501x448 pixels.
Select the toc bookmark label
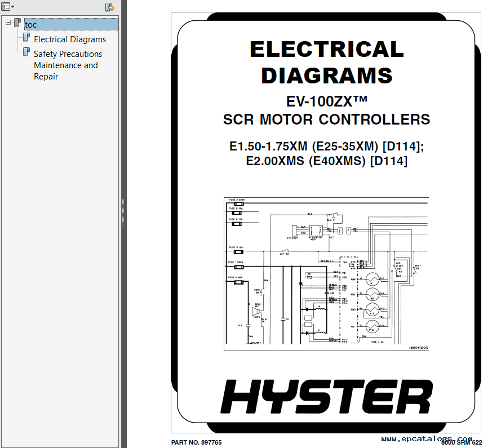(71, 25)
